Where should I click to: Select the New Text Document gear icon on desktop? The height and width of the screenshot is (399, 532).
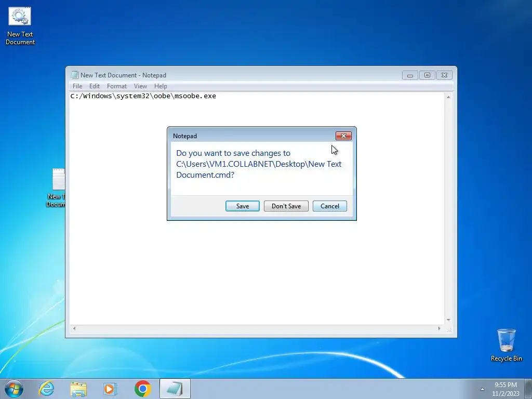click(x=20, y=26)
